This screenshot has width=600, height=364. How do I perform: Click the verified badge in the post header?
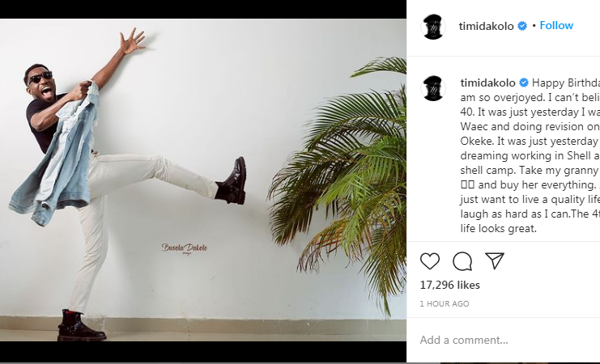[522, 26]
